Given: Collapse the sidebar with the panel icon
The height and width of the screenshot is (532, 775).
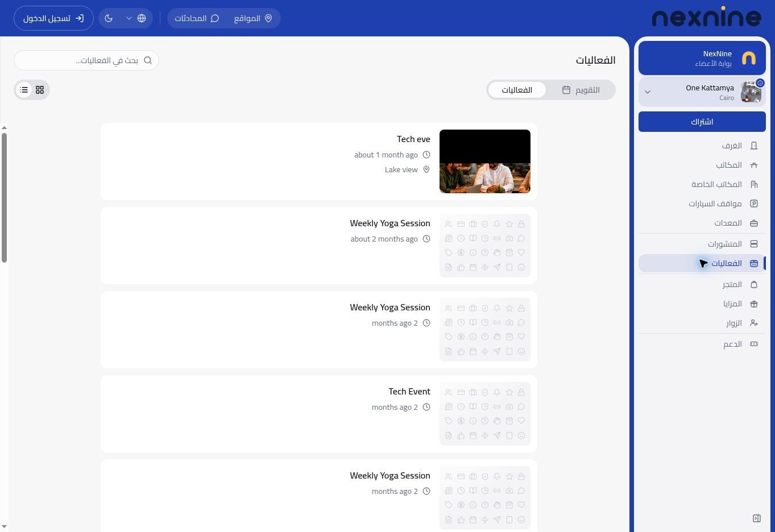Looking at the screenshot, I should coord(757,518).
